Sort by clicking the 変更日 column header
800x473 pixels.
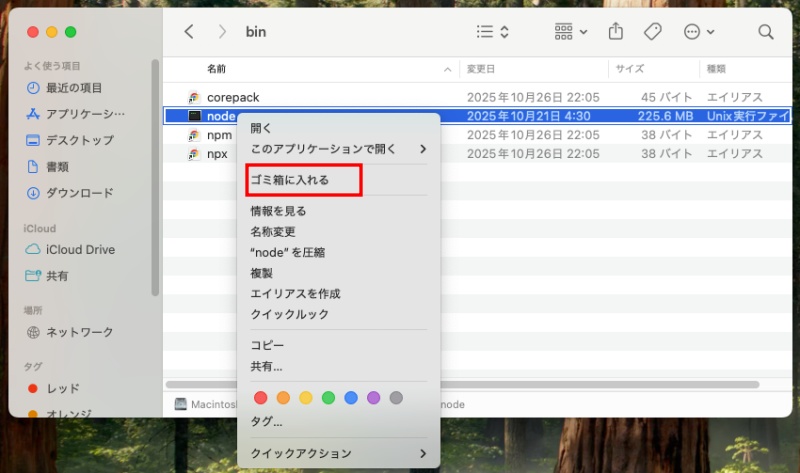pos(481,69)
